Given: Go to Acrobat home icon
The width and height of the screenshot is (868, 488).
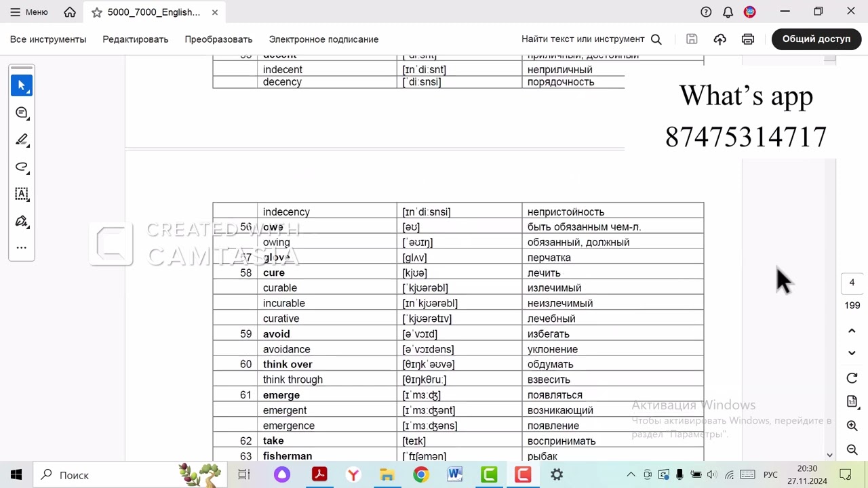Looking at the screenshot, I should click(69, 12).
